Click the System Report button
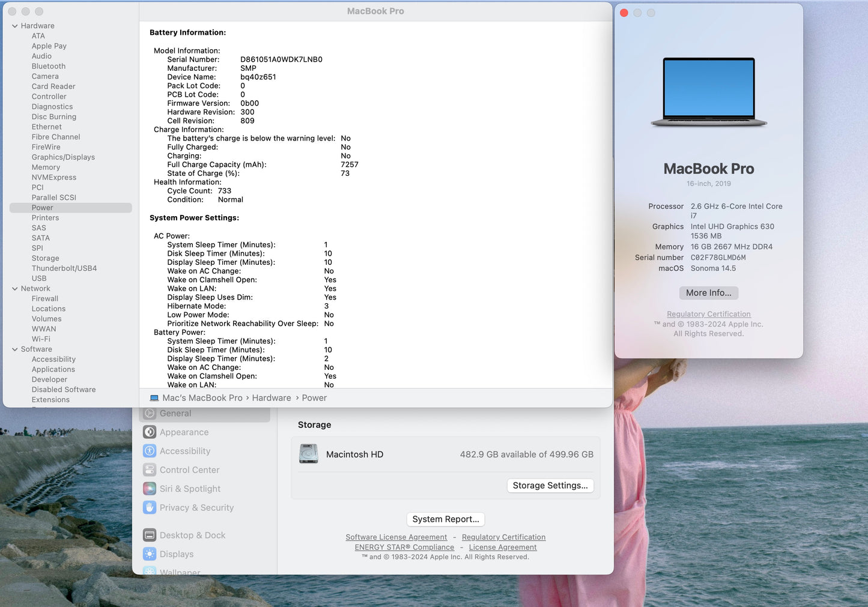The image size is (868, 607). click(x=445, y=519)
